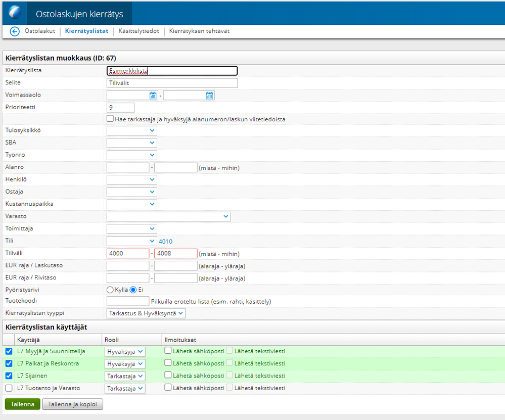The height and width of the screenshot is (420, 505).
Task: Uncheck the L7 Palkat ja Reskontra user
Action: [x=9, y=363]
